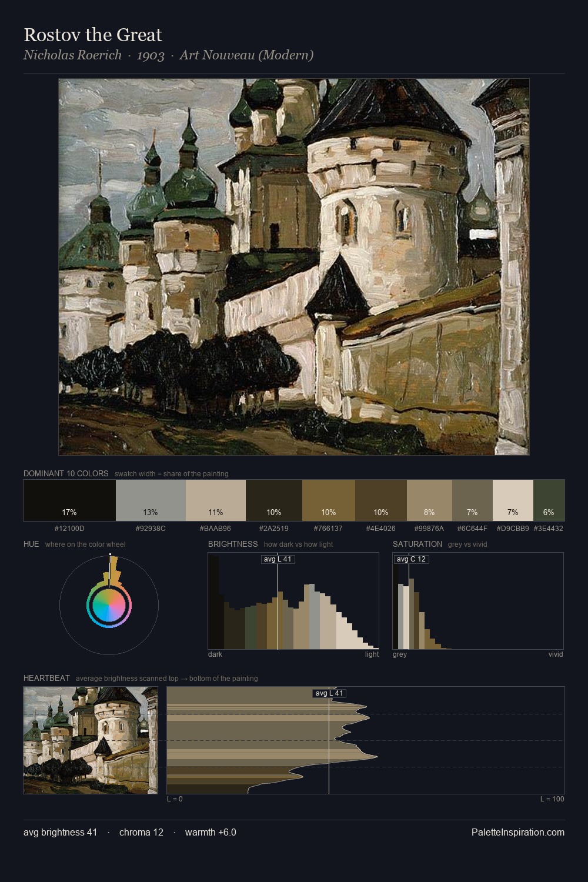Click the 'HEARTBEAT' section heading
588x882 pixels.
point(46,678)
